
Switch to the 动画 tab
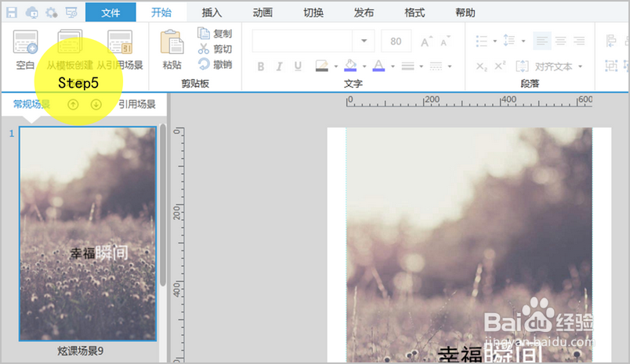click(x=262, y=13)
